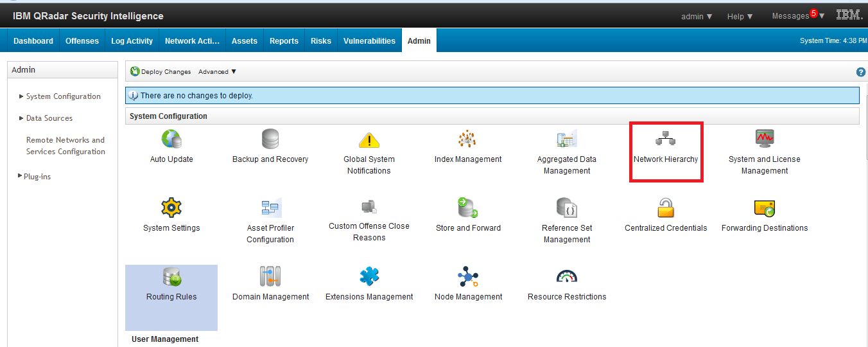Screen dimensions: 868x347
Task: Open the admin user dropdown
Action: 697,16
